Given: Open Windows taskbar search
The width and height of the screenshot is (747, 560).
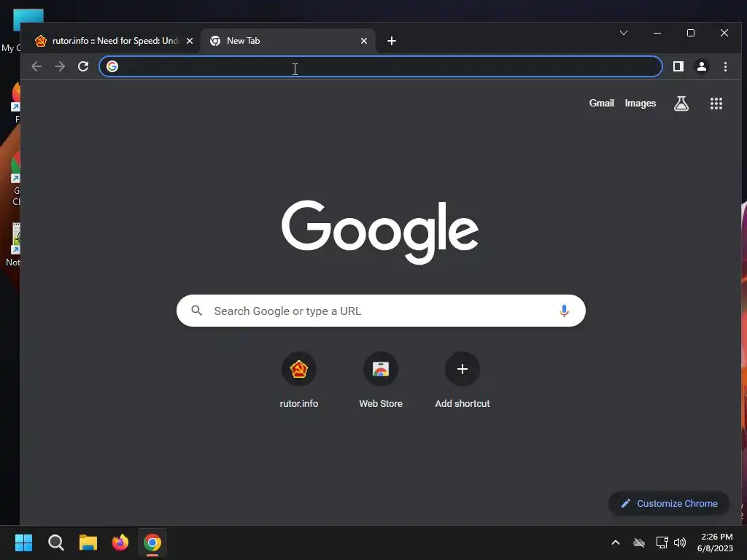Looking at the screenshot, I should 55,542.
